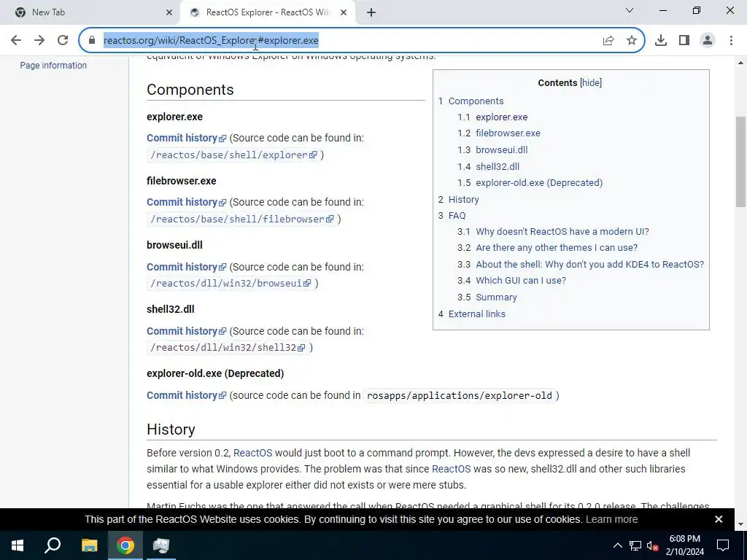The image size is (747, 560).
Task: Open Commit history link under browseui.dll
Action: 186,267
